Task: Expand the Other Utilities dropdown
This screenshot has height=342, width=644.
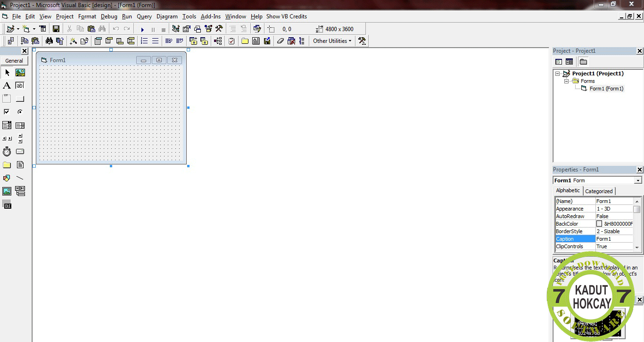Action: [x=332, y=41]
